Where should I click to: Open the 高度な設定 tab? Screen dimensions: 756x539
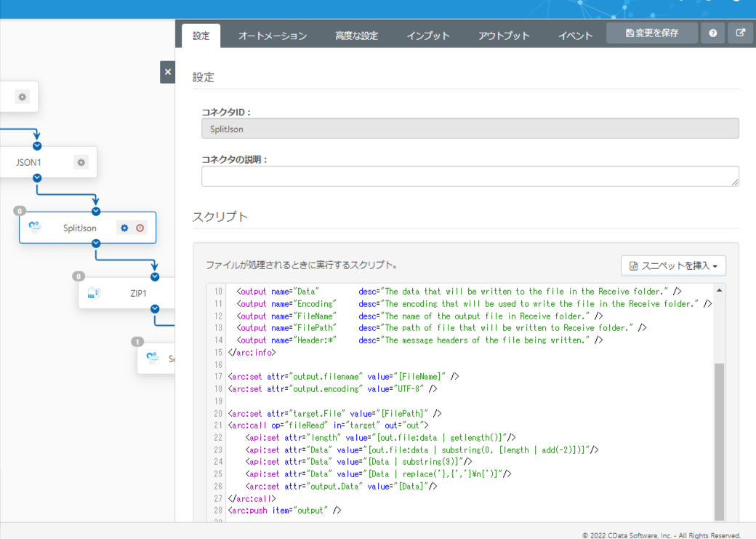point(356,36)
